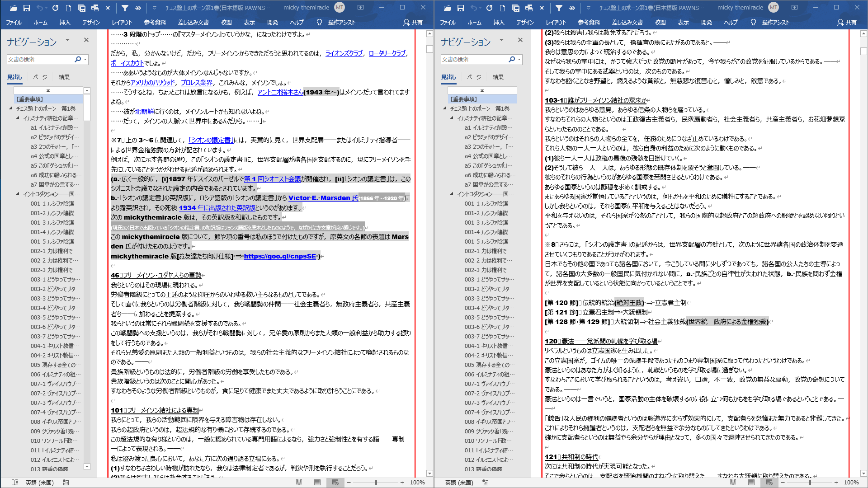Macro recording icon in left status bar
The image size is (868, 488).
pos(66,483)
